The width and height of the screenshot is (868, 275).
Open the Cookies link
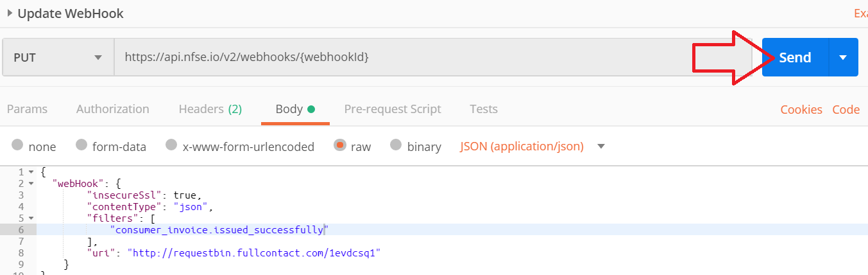pyautogui.click(x=801, y=110)
